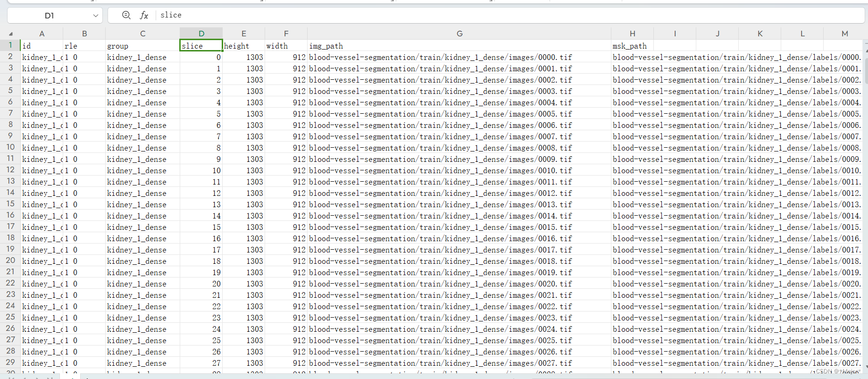Viewport: 868px width, 379px height.
Task: Click the 'img_path' header cell
Action: [459, 46]
